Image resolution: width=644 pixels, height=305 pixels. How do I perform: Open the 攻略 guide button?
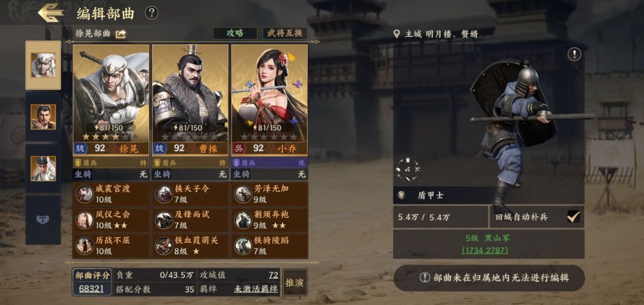click(x=235, y=34)
